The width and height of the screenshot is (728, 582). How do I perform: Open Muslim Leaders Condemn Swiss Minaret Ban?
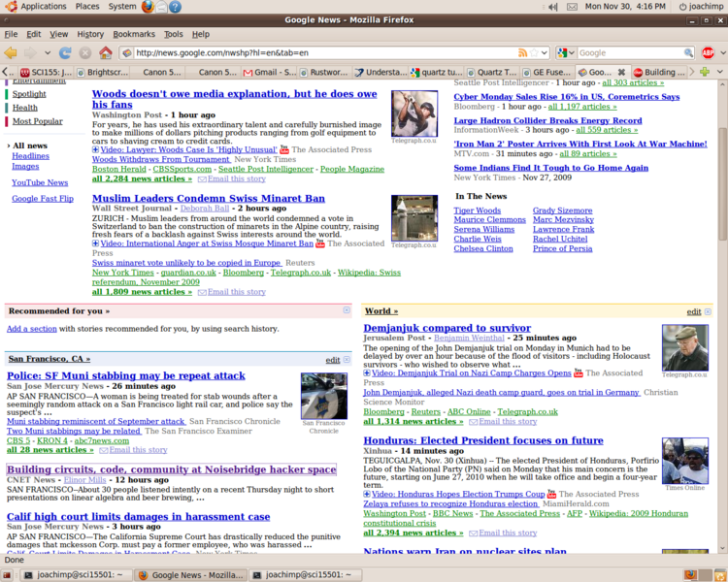tap(209, 198)
